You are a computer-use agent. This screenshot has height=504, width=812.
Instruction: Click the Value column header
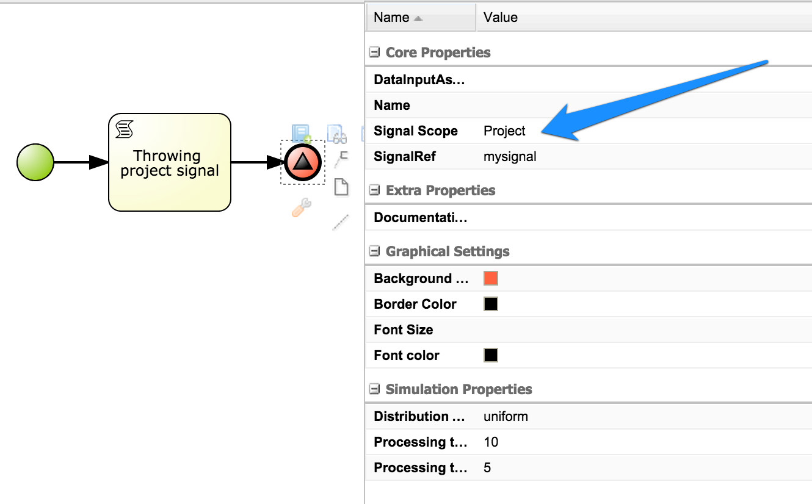coord(501,18)
